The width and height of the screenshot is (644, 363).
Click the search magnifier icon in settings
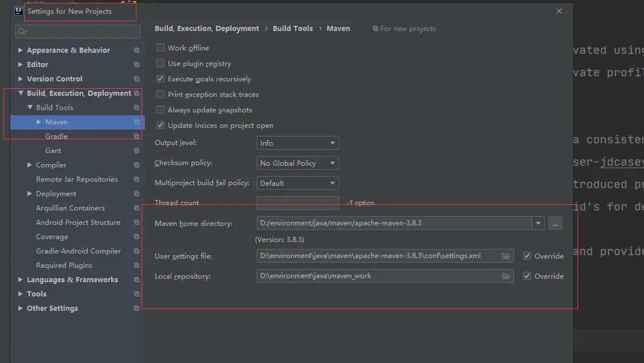pos(22,32)
